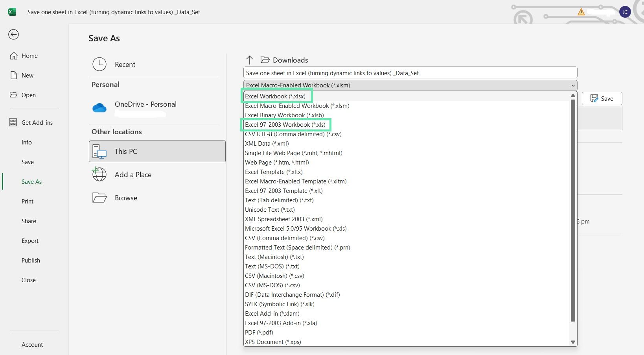Choose Text (MS-DOS) (*.txt)
Screen dimensions: 644x355
tap(407, 266)
